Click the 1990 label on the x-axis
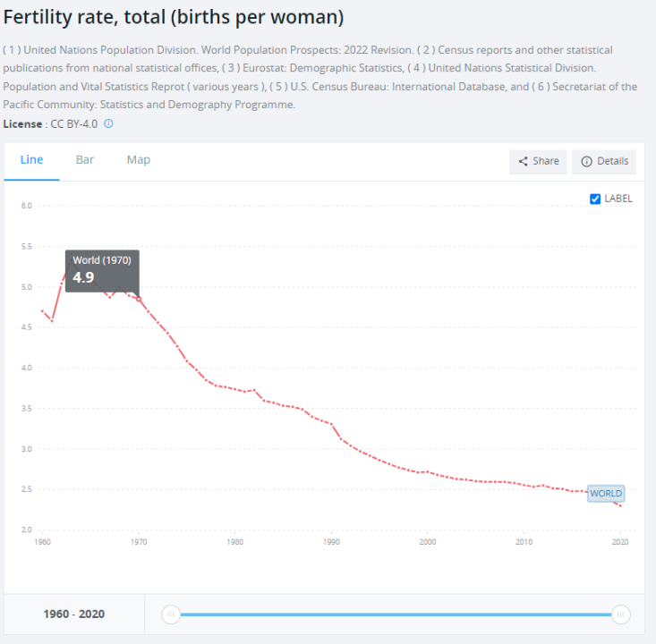Image resolution: width=656 pixels, height=644 pixels. (331, 542)
